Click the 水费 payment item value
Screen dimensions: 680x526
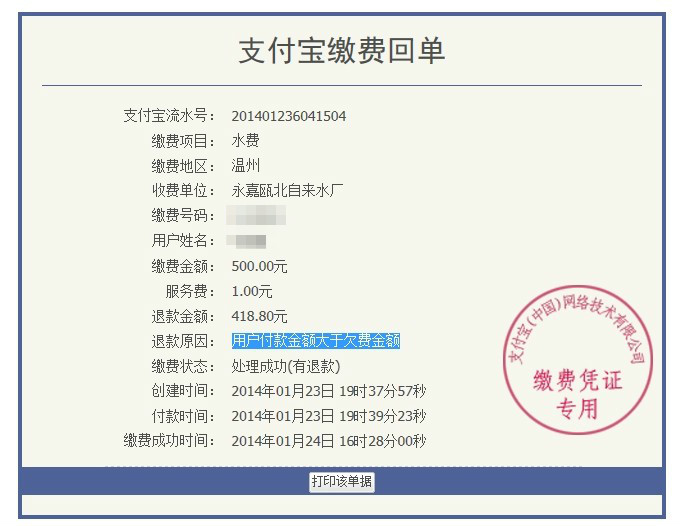(x=245, y=140)
